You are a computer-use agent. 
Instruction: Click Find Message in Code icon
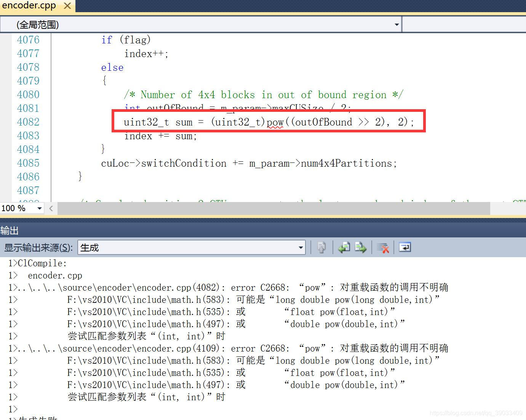coord(321,248)
